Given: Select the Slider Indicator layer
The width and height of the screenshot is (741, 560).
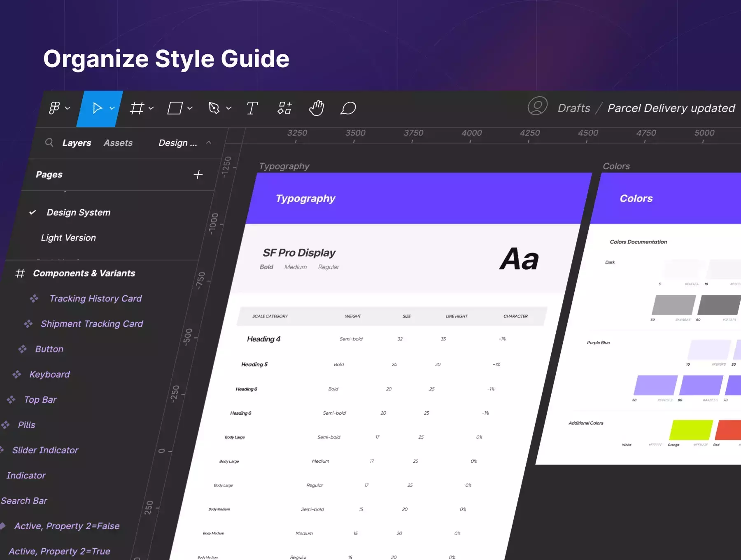Looking at the screenshot, I should 45,450.
